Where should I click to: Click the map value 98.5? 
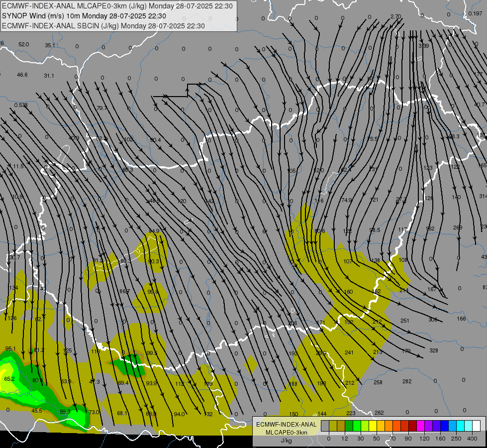375,230
